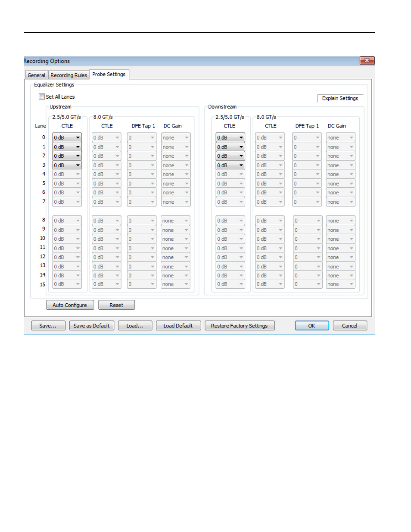Close the Recording Options window
411x532 pixels.
coord(367,61)
